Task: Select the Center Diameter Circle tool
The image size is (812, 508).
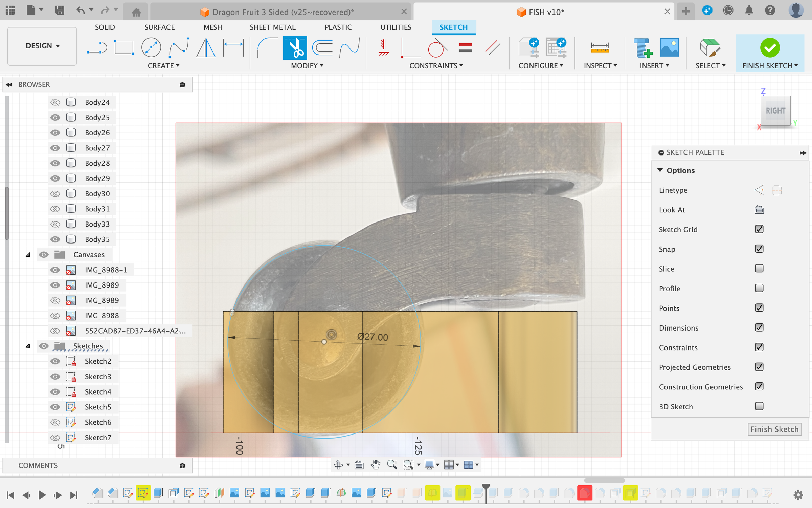Action: pos(151,48)
